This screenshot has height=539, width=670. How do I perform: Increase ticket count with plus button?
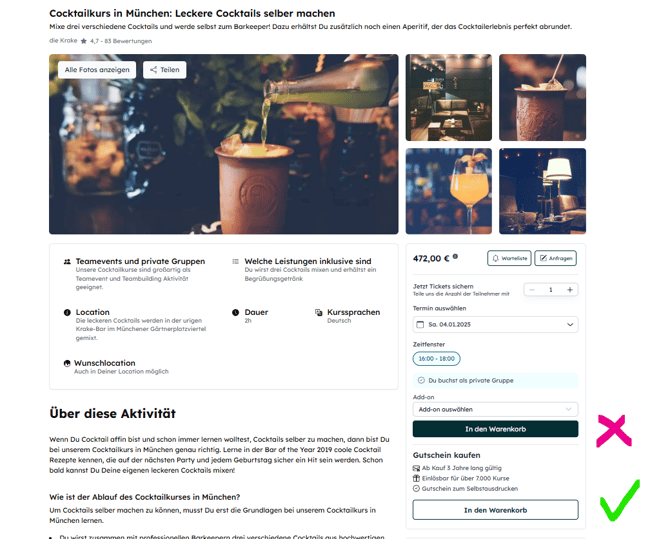[x=570, y=290]
